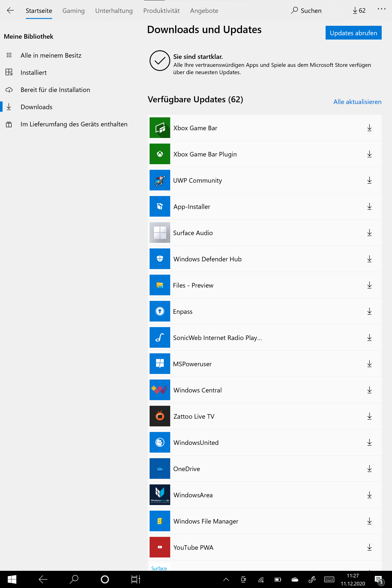Open the Files - Preview entry name
Screen dimensions: 392x588
coord(193,285)
